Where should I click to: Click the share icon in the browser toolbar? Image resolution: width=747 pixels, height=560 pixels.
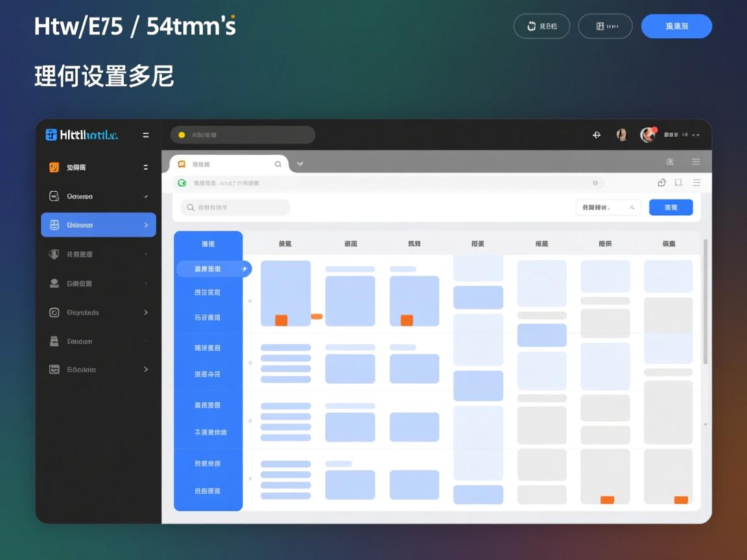[661, 182]
